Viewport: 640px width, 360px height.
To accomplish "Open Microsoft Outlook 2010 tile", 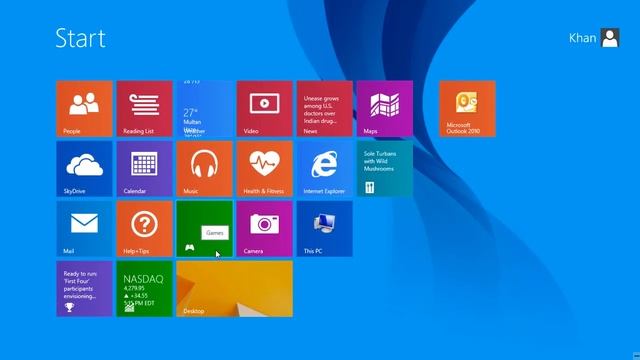I will pyautogui.click(x=467, y=109).
